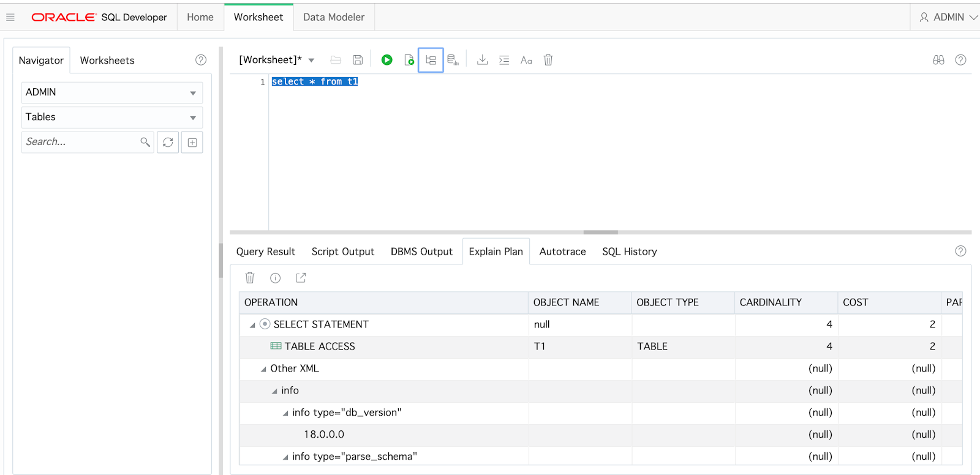980x475 pixels.
Task: Open the Script Output tab
Action: coord(343,252)
